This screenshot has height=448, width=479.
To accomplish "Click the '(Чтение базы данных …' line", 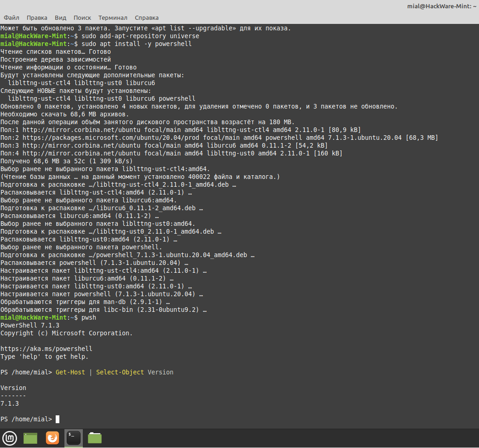I will [x=140, y=177].
